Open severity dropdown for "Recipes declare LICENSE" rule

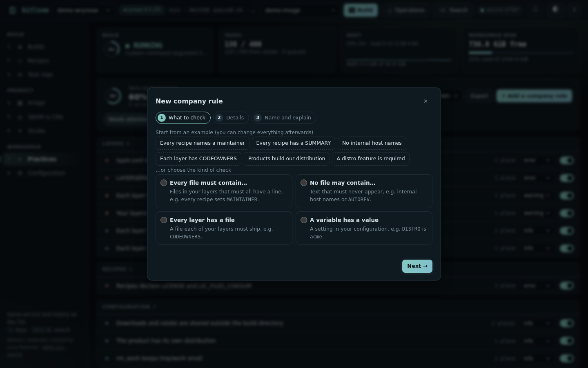(537, 286)
